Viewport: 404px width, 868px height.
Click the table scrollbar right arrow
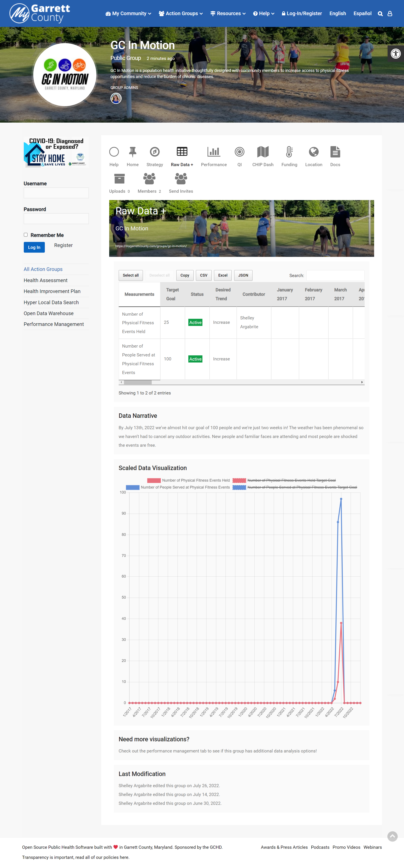(362, 382)
